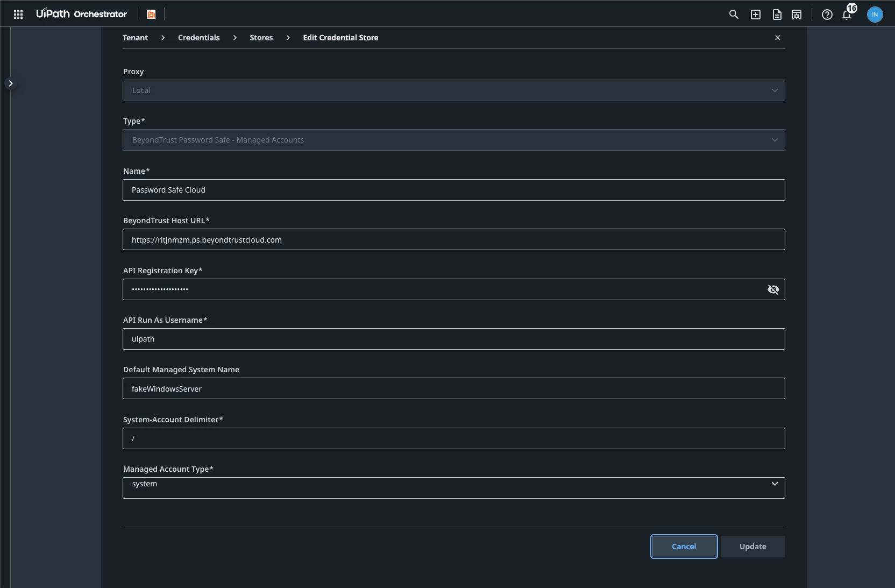Focus the System-Account Delimiter field
895x588 pixels.
pos(454,438)
